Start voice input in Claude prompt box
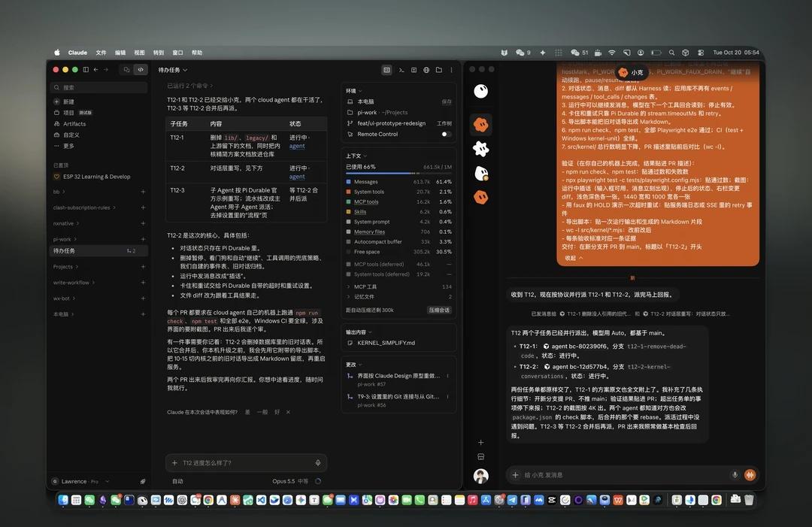The height and width of the screenshot is (527, 812). click(x=318, y=463)
